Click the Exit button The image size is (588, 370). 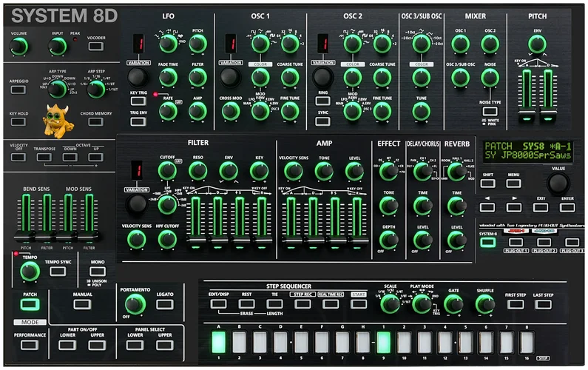[541, 207]
